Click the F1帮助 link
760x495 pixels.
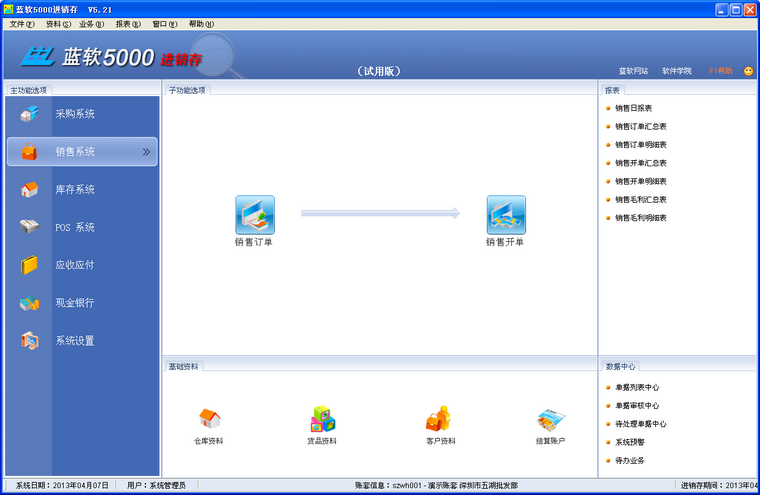click(x=721, y=71)
